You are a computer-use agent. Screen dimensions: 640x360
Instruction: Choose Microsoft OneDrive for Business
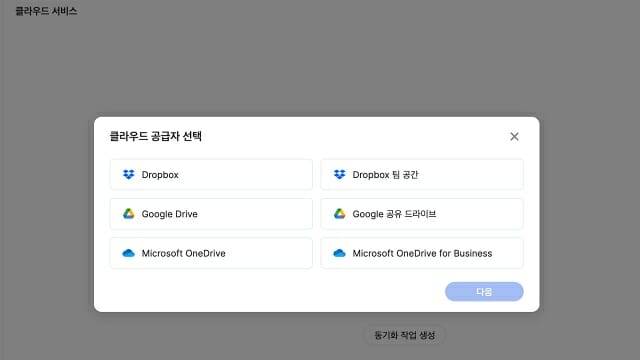coord(422,253)
